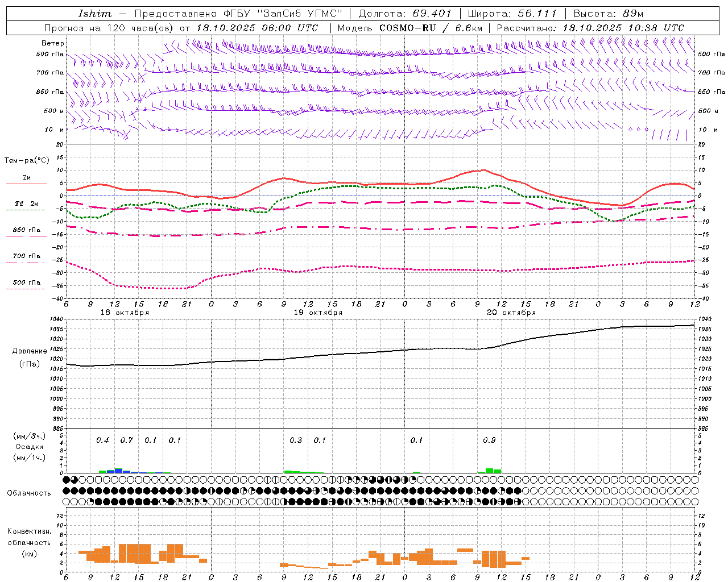728x582 pixels.
Task: Click the date label 19 октября
Action: (318, 313)
